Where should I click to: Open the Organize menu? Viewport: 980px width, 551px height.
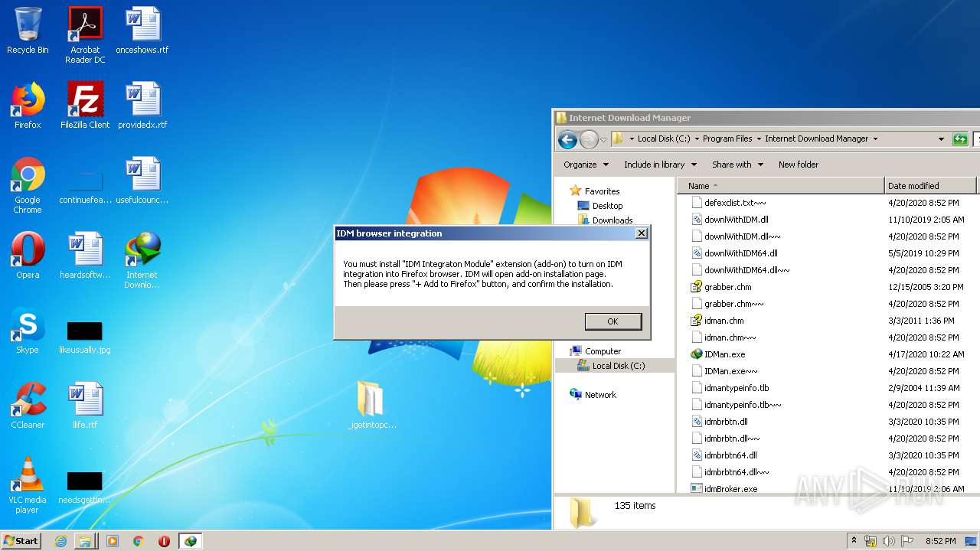click(x=586, y=165)
